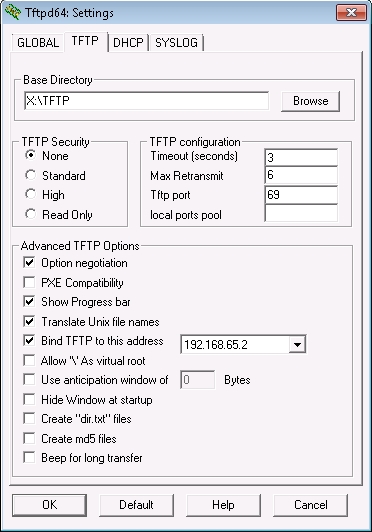Disable Bind TFTP to this address
This screenshot has width=372, height=532.
point(29,340)
